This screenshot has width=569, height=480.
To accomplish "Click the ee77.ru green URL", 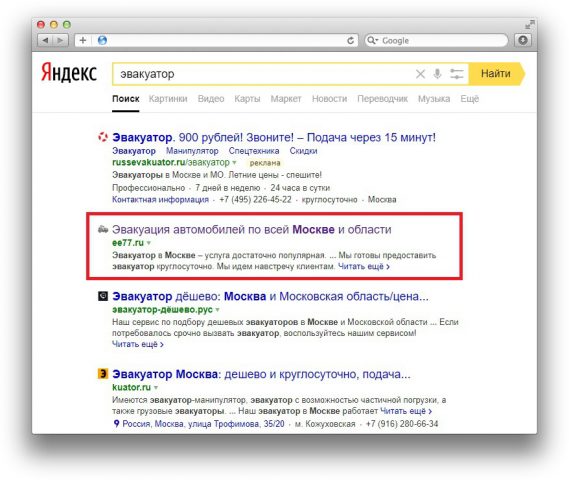I will click(x=128, y=243).
